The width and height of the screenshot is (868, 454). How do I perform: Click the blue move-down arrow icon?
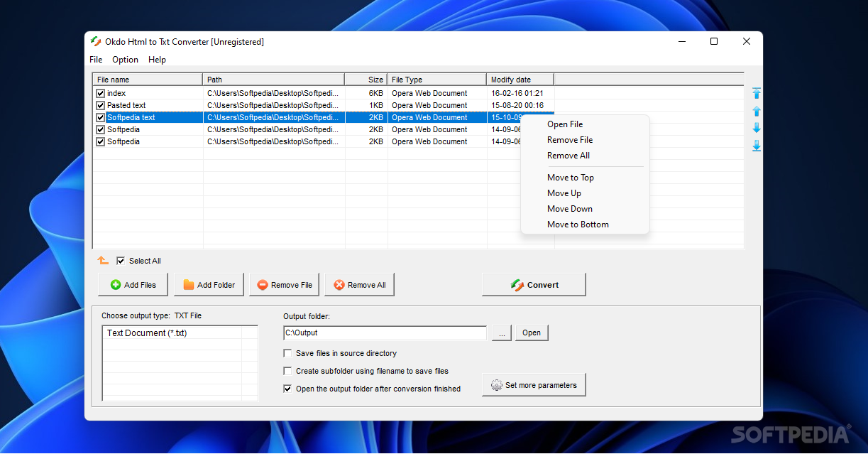757,128
